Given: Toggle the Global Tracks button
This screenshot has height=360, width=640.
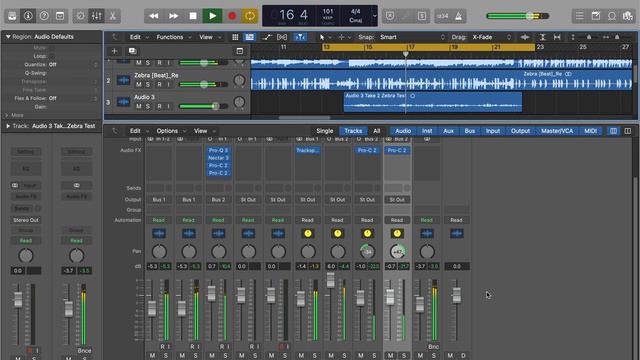Looking at the screenshot, I should tap(240, 51).
